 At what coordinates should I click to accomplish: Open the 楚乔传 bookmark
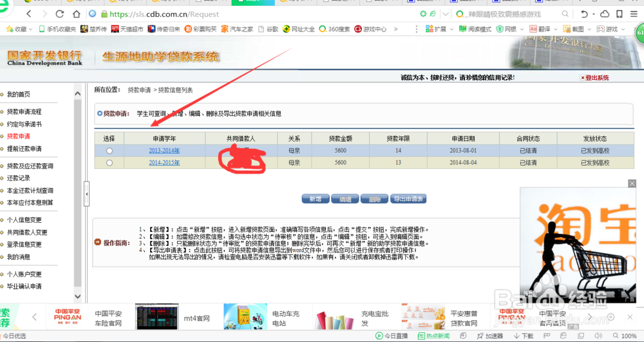(x=93, y=29)
